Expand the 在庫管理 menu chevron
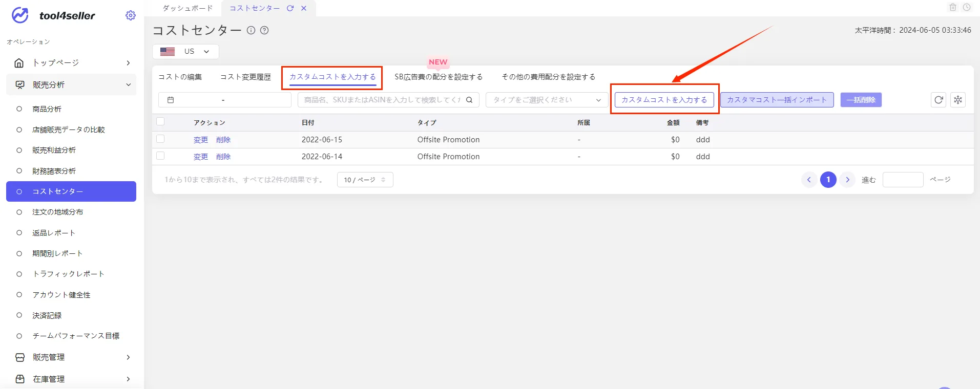This screenshot has width=980, height=389. pos(128,379)
